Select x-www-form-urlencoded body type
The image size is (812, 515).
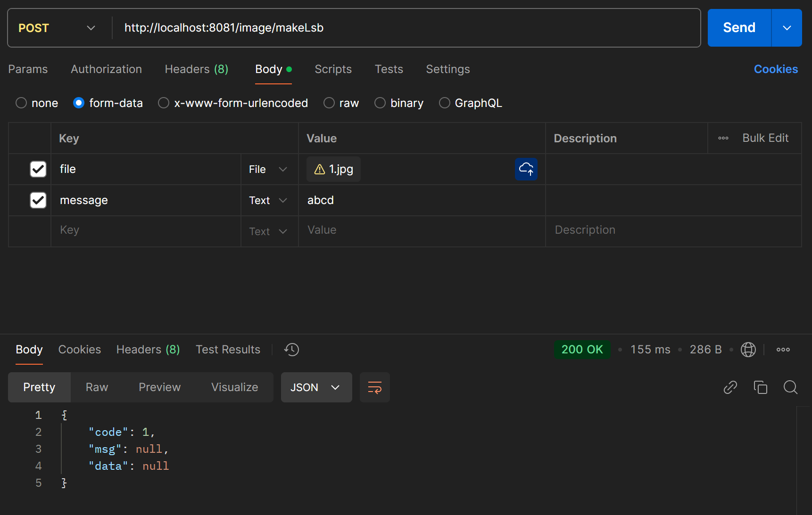[x=164, y=103]
